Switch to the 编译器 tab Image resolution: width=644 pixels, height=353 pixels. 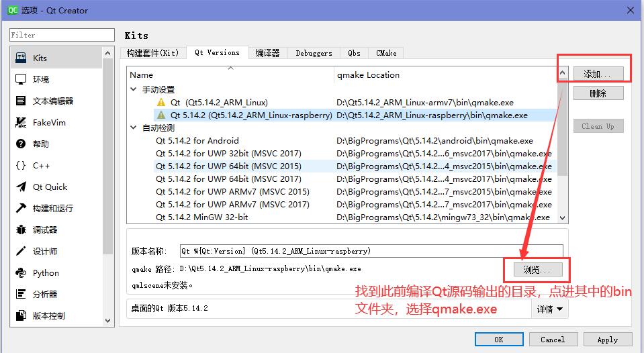pyautogui.click(x=267, y=53)
